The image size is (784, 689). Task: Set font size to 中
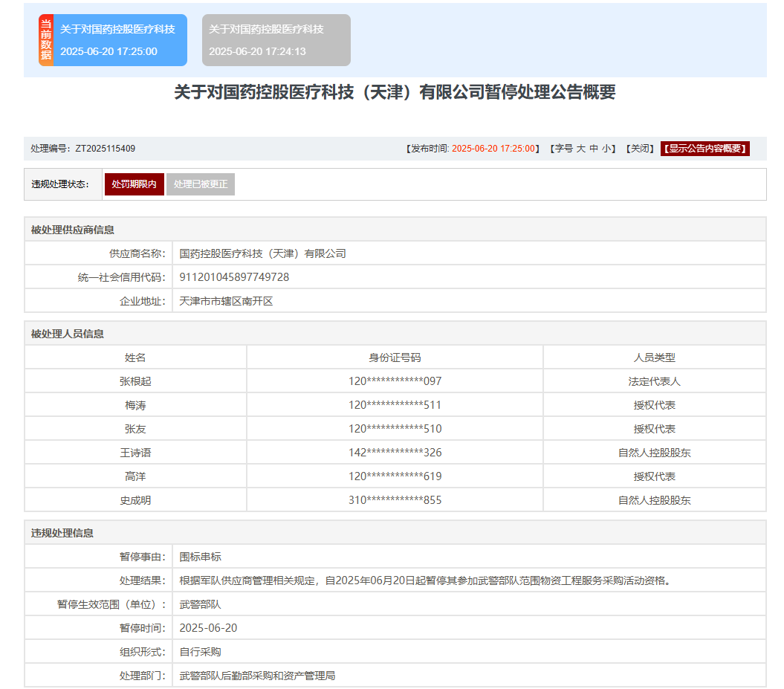(x=594, y=149)
